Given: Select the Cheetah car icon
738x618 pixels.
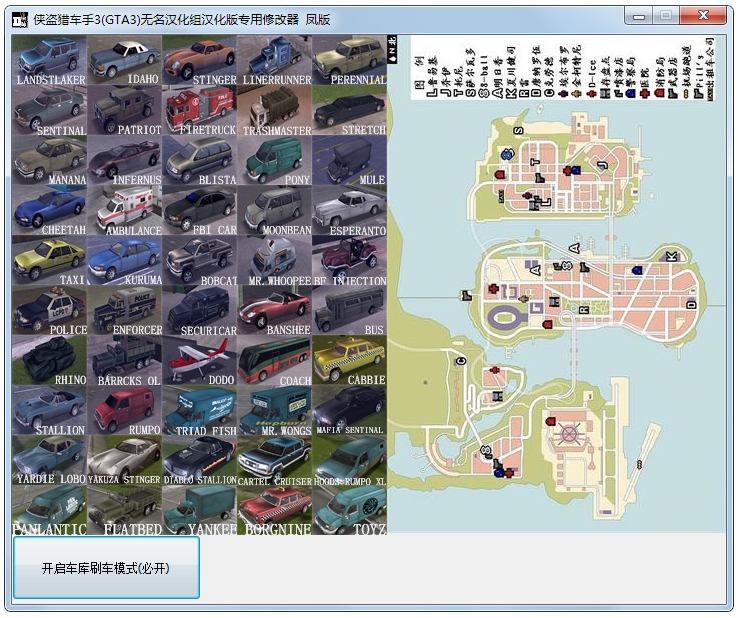Looking at the screenshot, I should (x=49, y=210).
